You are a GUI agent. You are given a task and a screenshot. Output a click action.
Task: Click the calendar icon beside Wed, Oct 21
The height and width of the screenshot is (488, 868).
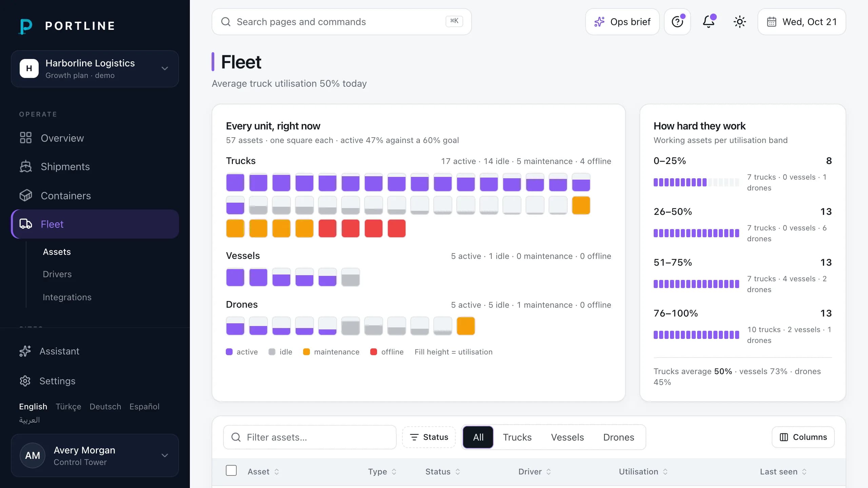[772, 22]
